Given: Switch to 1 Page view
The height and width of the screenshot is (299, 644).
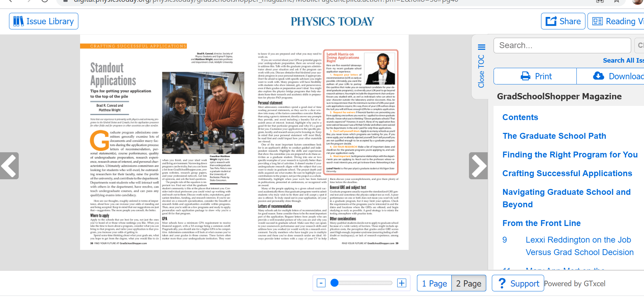Looking at the screenshot, I should [x=434, y=283].
